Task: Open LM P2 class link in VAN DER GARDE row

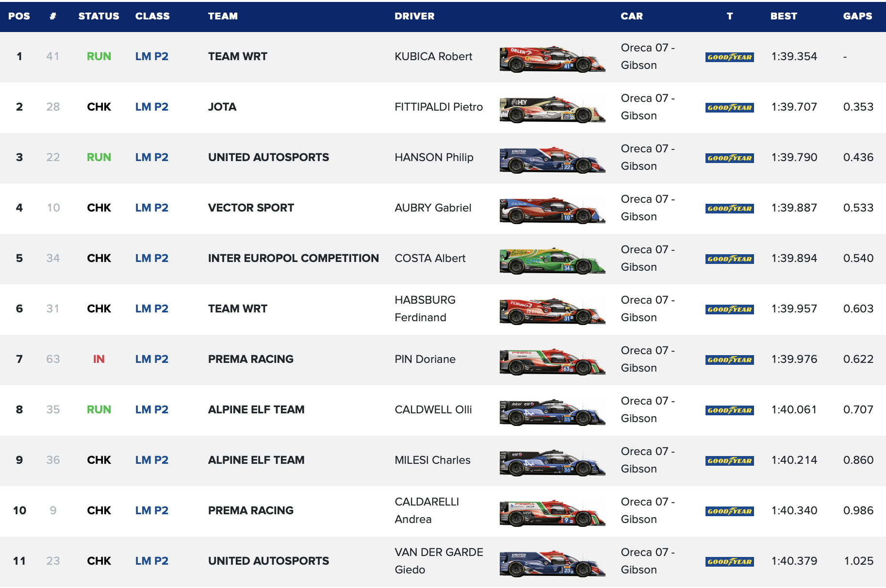Action: [152, 561]
